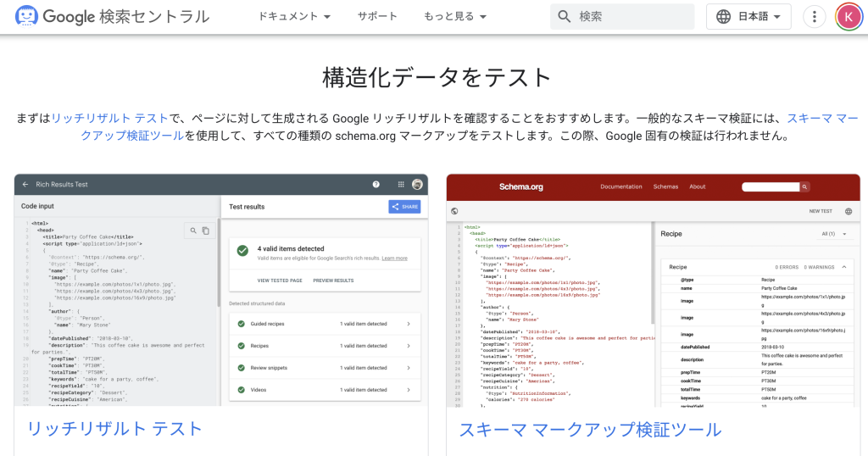The width and height of the screenshot is (868, 456).
Task: Follow the リッチリザルト テスト inline link
Action: [x=109, y=119]
